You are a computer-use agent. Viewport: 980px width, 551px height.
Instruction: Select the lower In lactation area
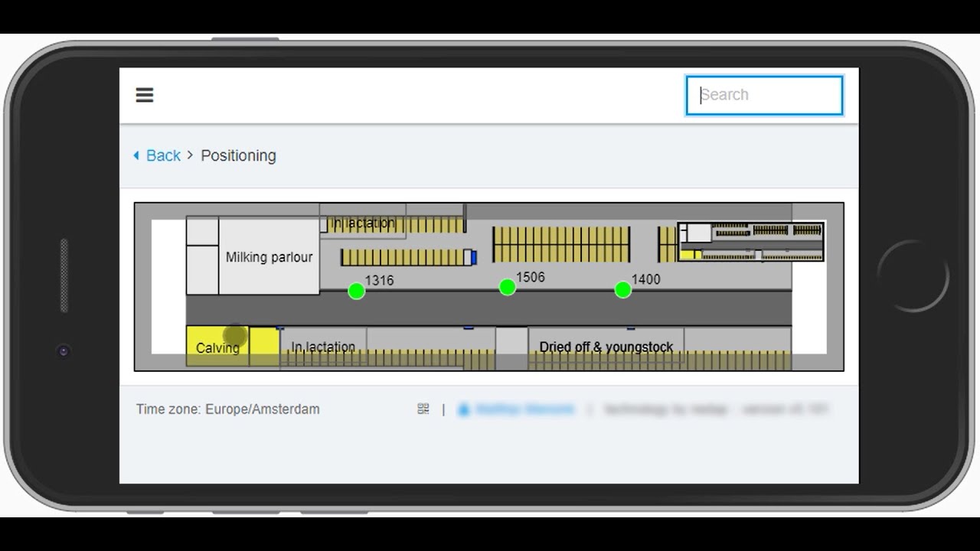(x=323, y=347)
